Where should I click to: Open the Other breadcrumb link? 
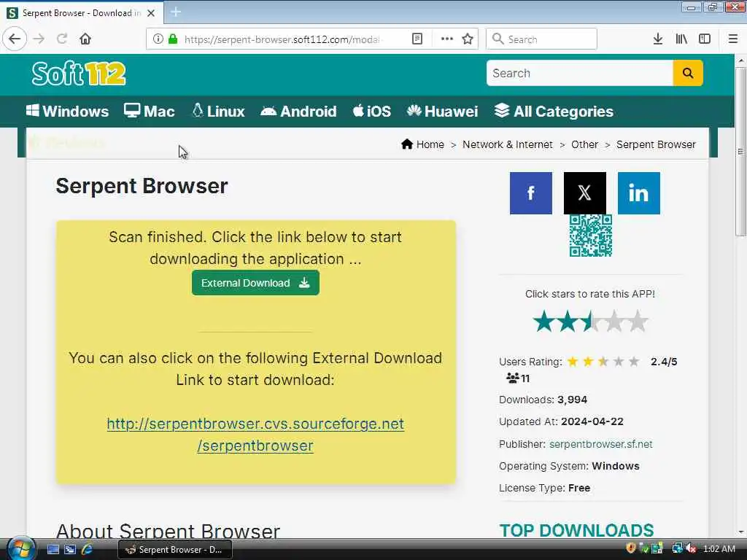tap(584, 144)
